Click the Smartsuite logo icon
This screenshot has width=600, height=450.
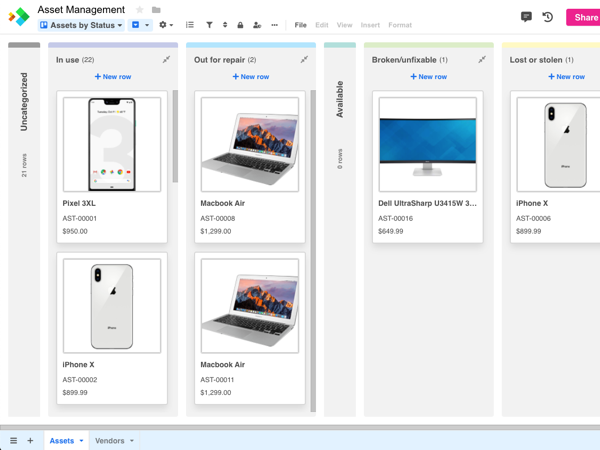[19, 16]
